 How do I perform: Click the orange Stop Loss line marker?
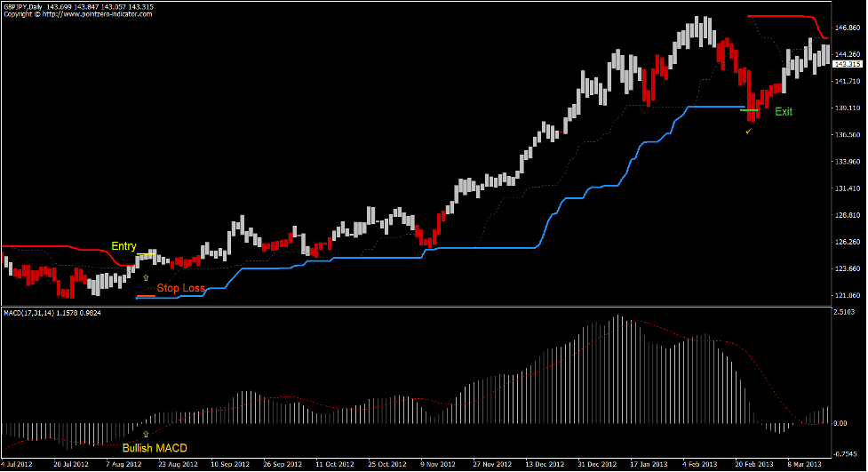coord(146,295)
